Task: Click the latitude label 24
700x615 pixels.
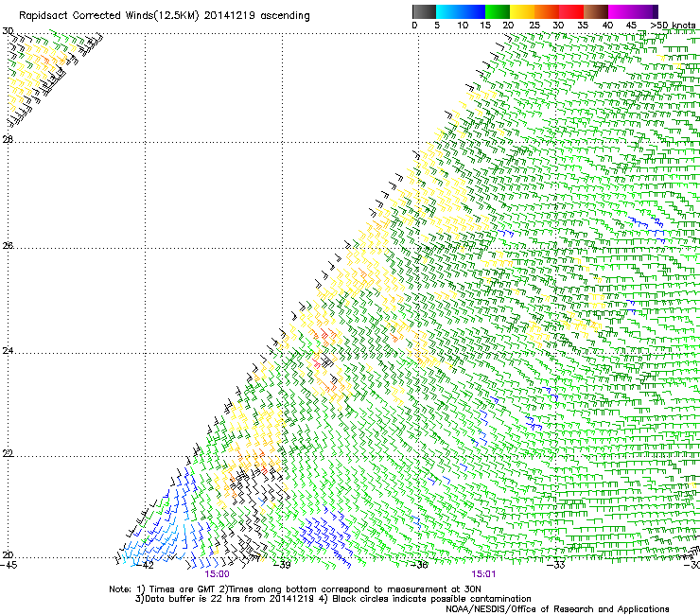Action: click(x=8, y=351)
